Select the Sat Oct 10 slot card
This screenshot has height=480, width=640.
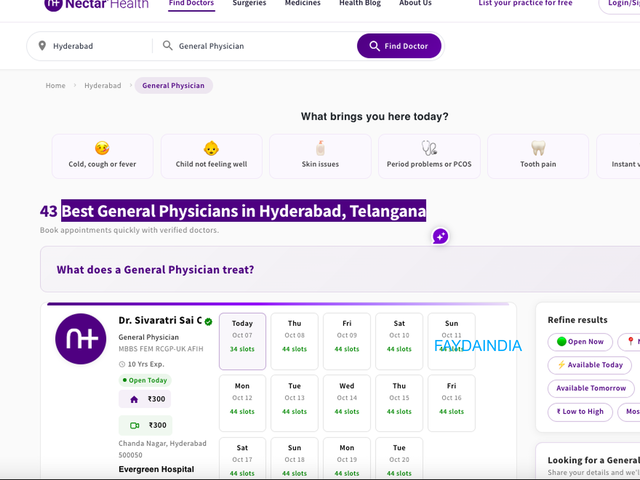point(399,342)
